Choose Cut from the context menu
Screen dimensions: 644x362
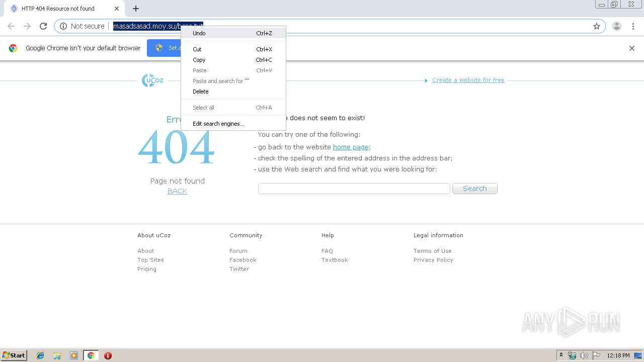tap(233, 49)
